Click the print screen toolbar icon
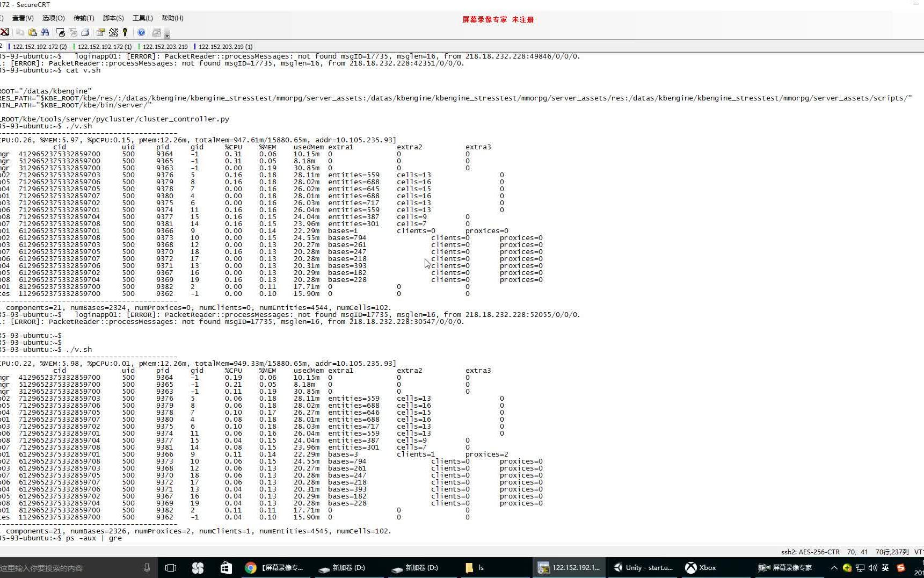 pyautogui.click(x=60, y=32)
